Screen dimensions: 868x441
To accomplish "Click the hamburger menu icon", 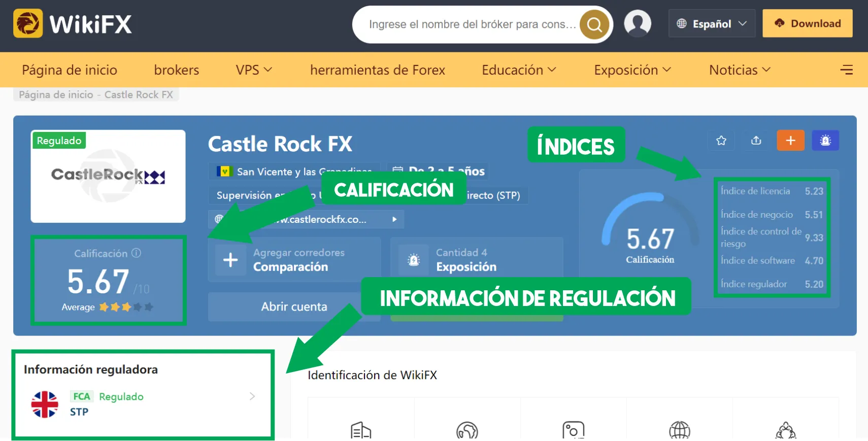I will pyautogui.click(x=846, y=70).
